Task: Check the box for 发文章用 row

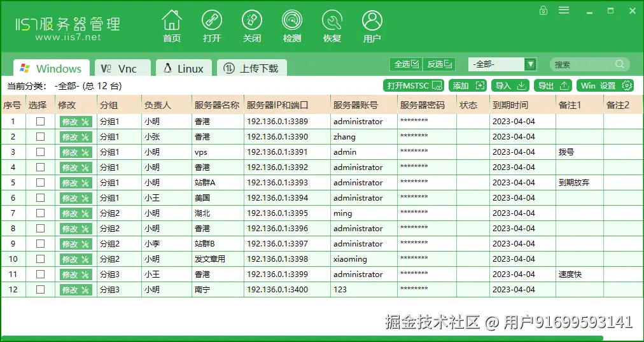Action: tap(40, 259)
